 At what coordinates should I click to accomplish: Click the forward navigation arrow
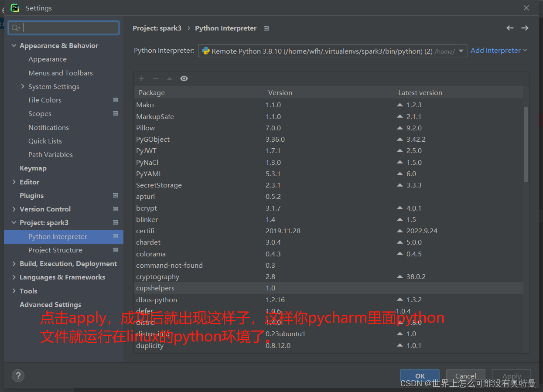(x=525, y=28)
